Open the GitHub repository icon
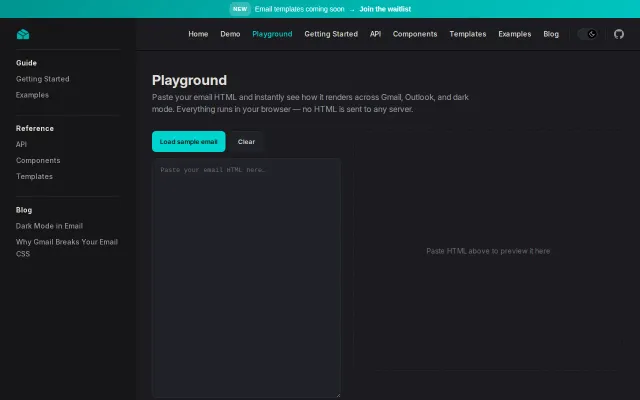Screen dimensions: 640x400 (x=619, y=34)
